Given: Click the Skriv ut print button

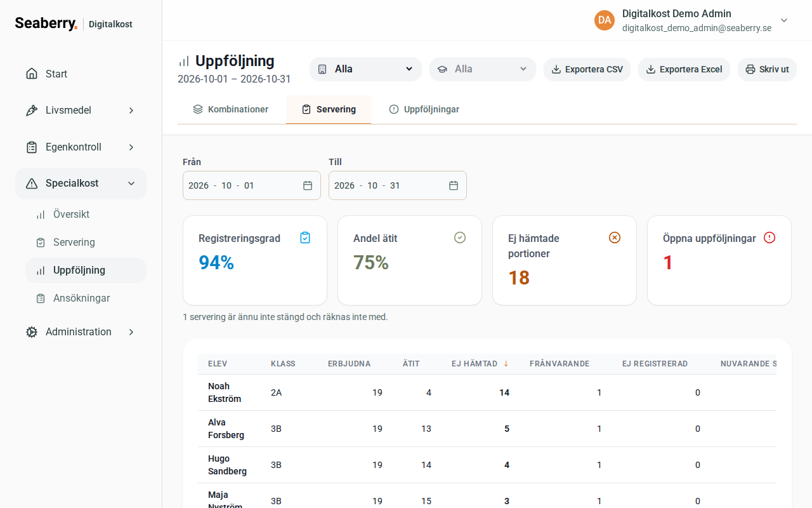Looking at the screenshot, I should (767, 69).
